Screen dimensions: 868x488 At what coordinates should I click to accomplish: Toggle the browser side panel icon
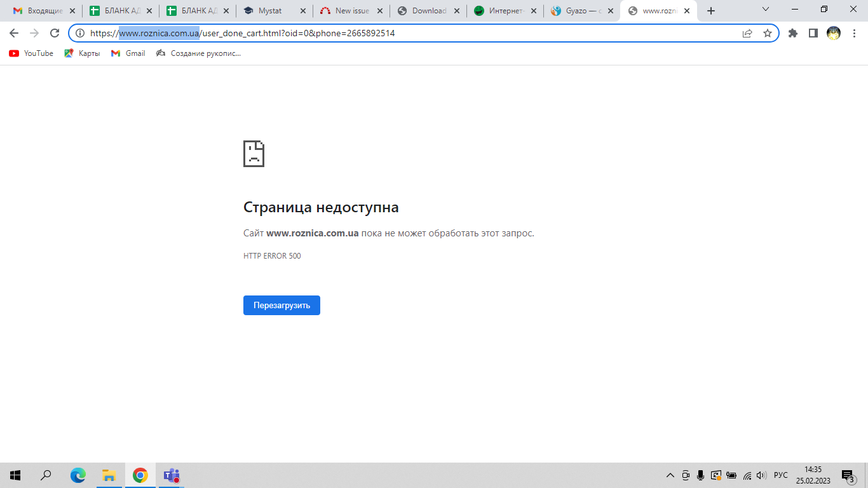coord(813,33)
